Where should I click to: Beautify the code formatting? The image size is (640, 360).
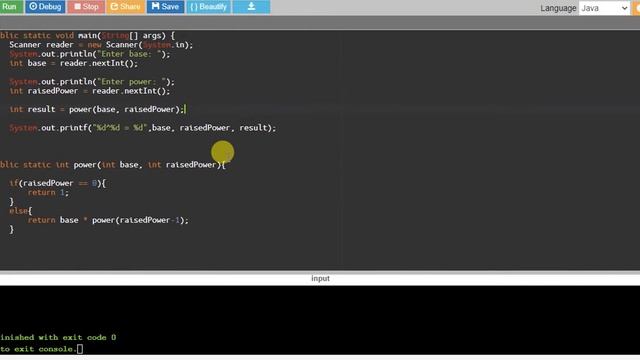pyautogui.click(x=209, y=7)
